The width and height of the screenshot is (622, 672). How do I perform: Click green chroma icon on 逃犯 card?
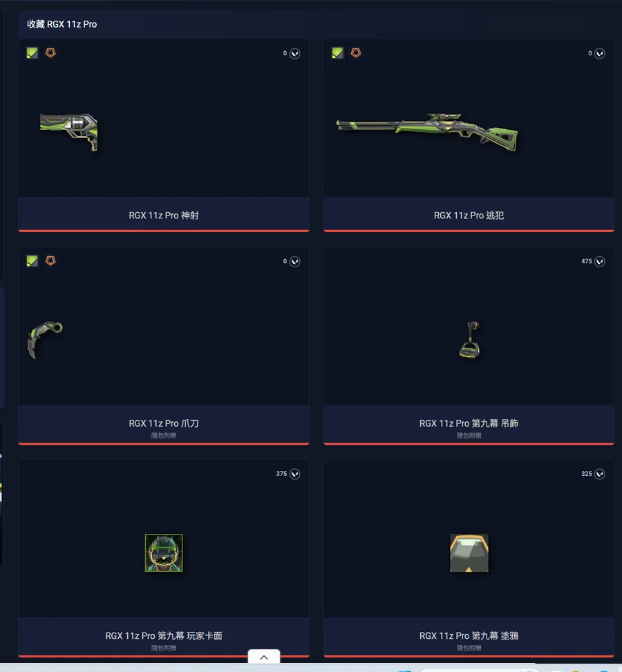[337, 53]
